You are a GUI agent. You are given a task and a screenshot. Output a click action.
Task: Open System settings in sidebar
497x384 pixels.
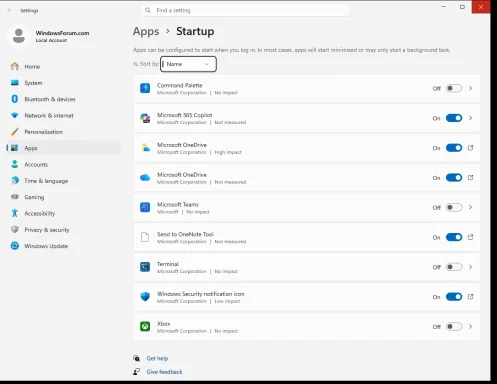tap(63, 83)
